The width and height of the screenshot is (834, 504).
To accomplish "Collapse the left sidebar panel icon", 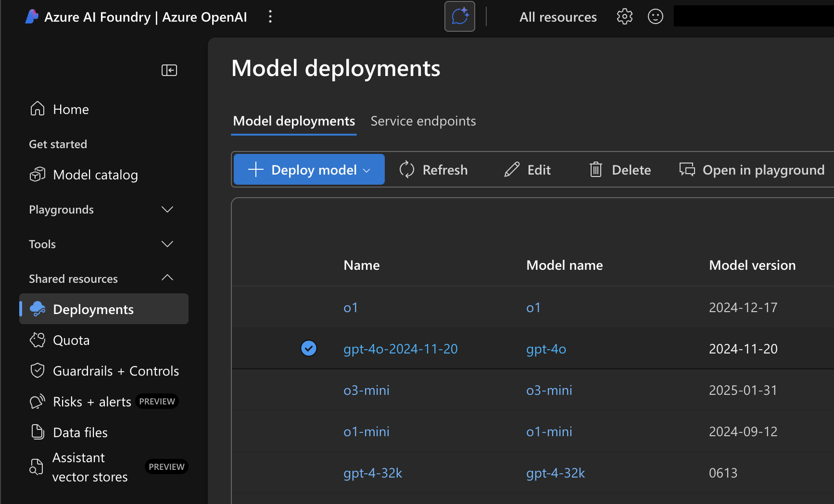I will point(169,70).
